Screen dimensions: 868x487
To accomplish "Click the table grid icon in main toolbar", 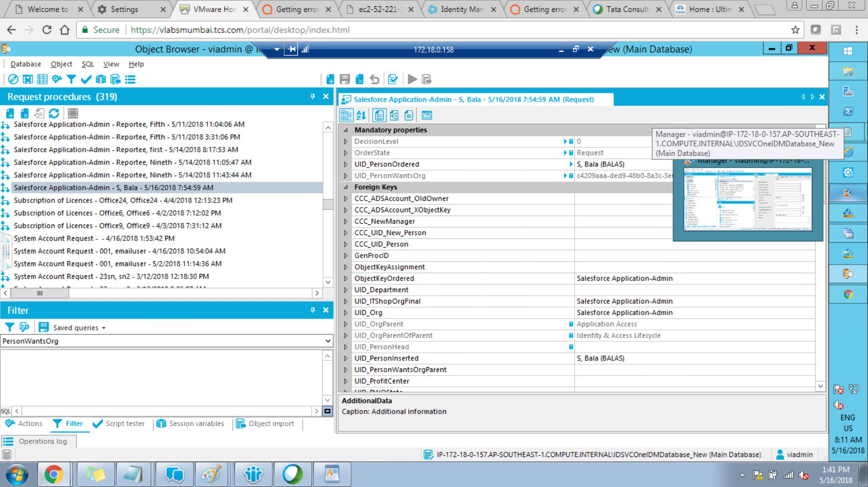I will point(42,79).
